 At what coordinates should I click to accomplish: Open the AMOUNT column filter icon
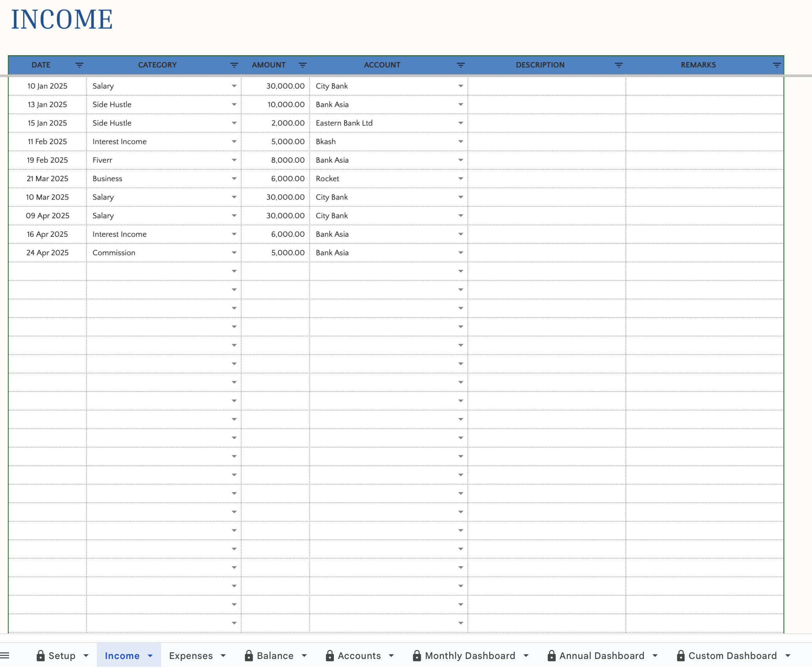(303, 65)
